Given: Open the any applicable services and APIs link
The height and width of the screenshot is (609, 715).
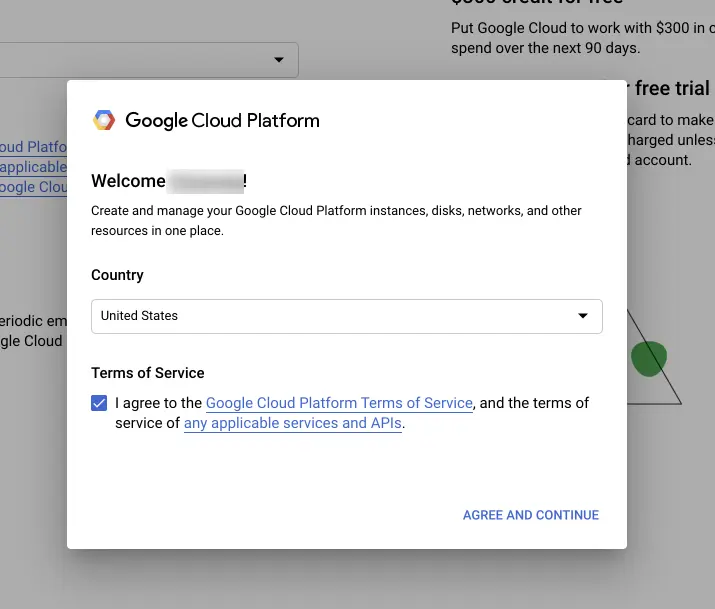Looking at the screenshot, I should pos(293,423).
